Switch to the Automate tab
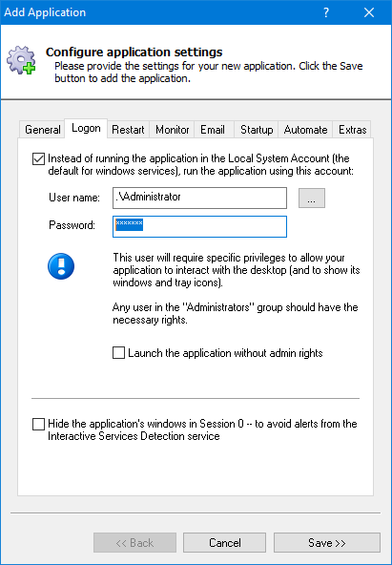The width and height of the screenshot is (392, 565). coord(305,130)
